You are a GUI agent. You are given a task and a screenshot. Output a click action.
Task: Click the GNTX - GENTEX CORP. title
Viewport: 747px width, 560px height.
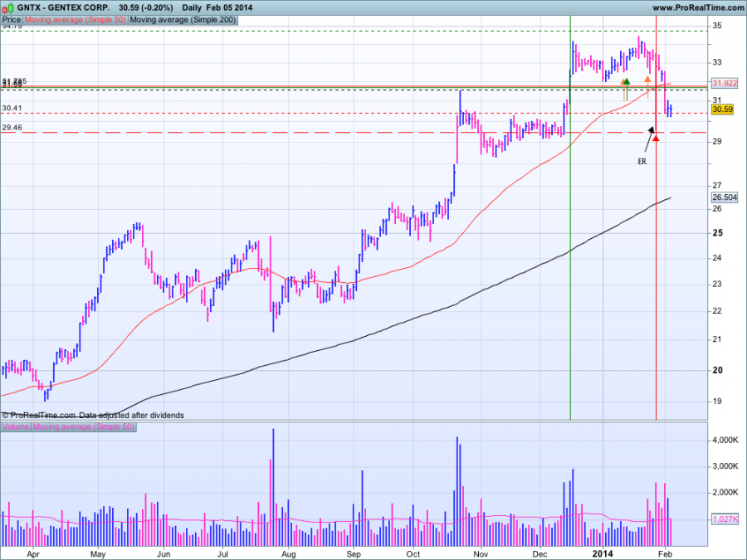(63, 7)
